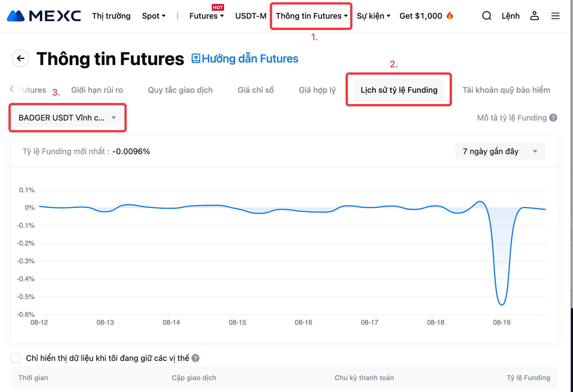Click the Funding rate description help icon
Screen dimensions: 573x392
[x=553, y=118]
